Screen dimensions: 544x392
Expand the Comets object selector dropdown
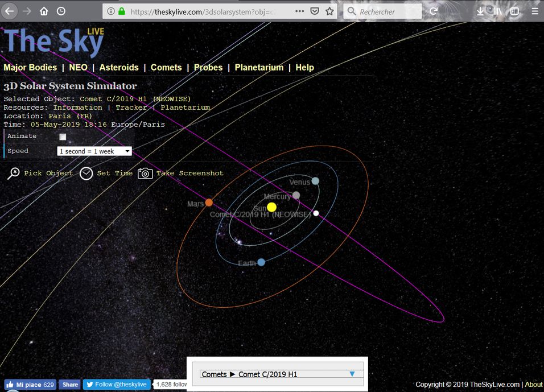(x=352, y=374)
